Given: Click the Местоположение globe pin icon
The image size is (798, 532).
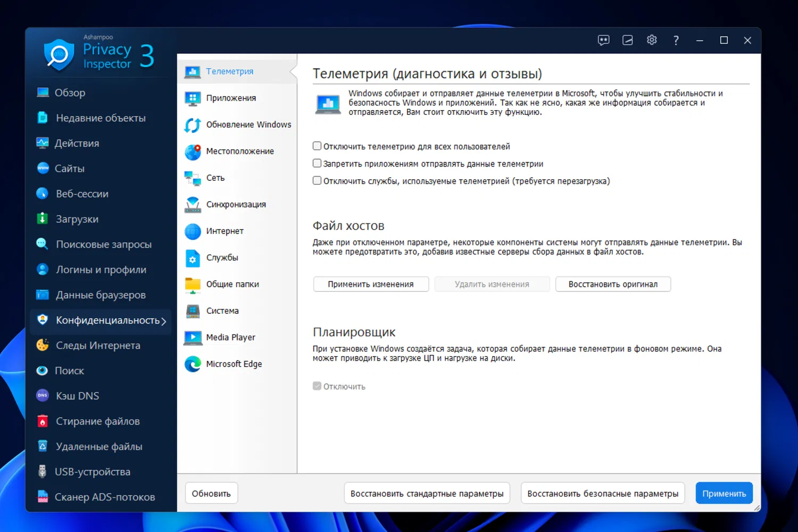Looking at the screenshot, I should coord(193,152).
